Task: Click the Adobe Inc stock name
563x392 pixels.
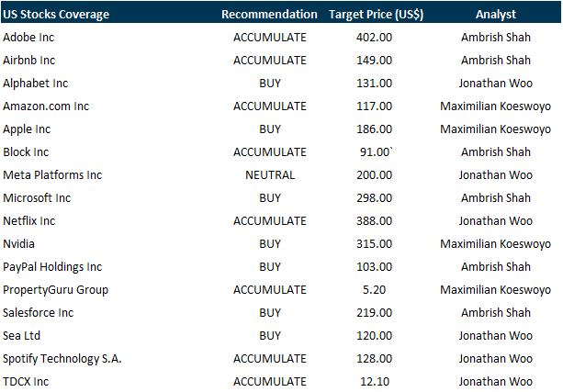Action: (29, 37)
